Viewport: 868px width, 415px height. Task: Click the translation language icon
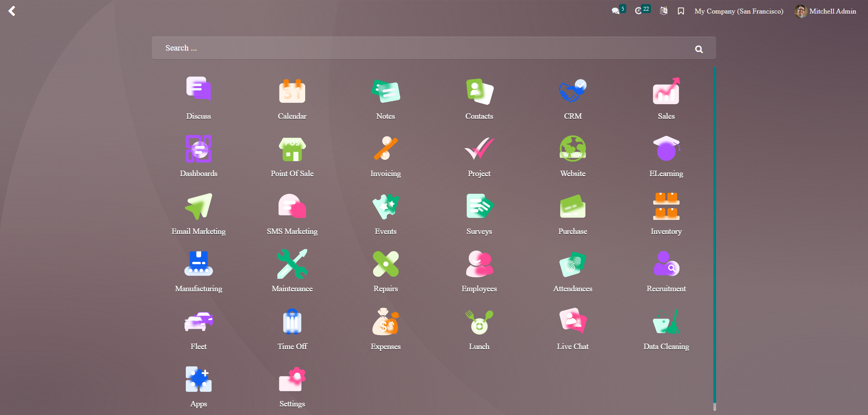(663, 11)
